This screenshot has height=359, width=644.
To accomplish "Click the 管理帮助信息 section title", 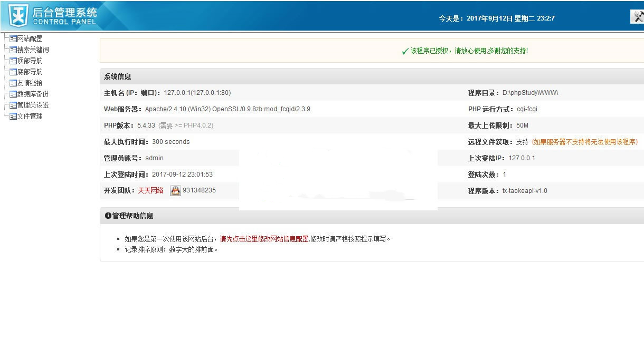I will [132, 216].
